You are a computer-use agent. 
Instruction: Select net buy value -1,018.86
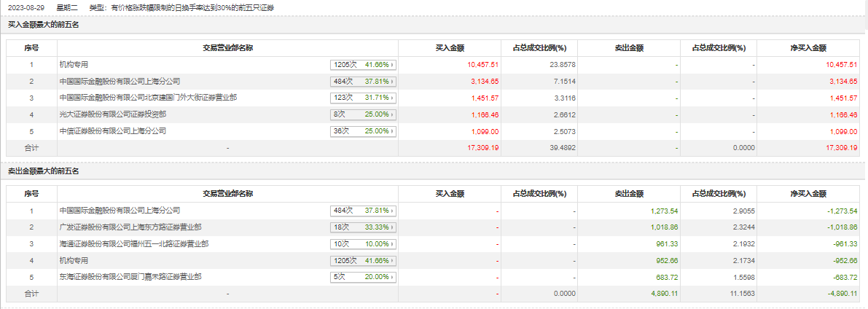842,227
